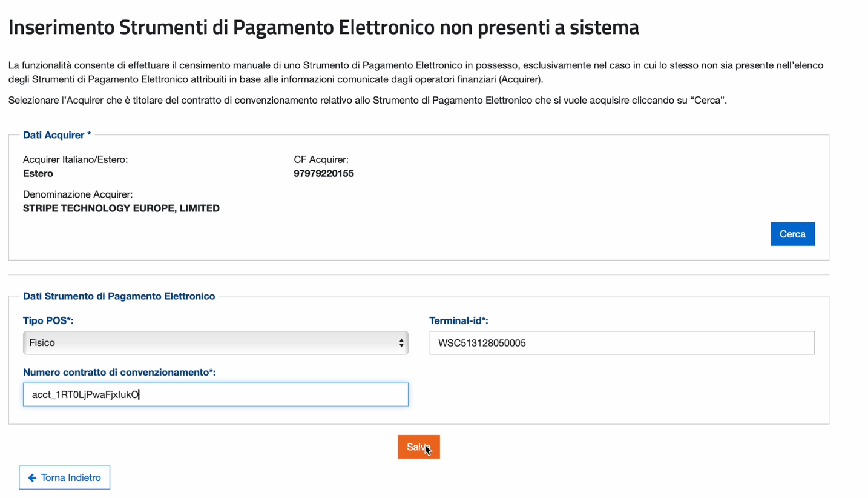Viewport: 868px width, 498px height.
Task: Click the STRIPE TECHNOLOGY EUROPE, LIMITED text
Action: 121,208
